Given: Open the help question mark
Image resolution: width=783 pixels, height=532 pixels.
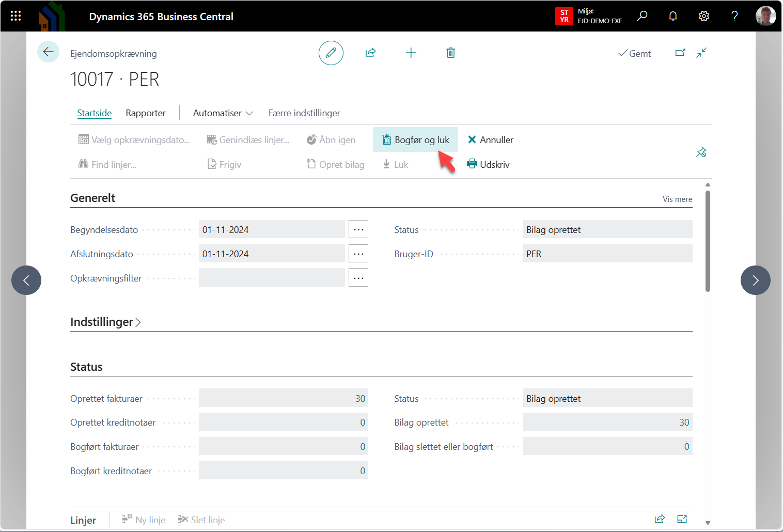Looking at the screenshot, I should click(734, 16).
